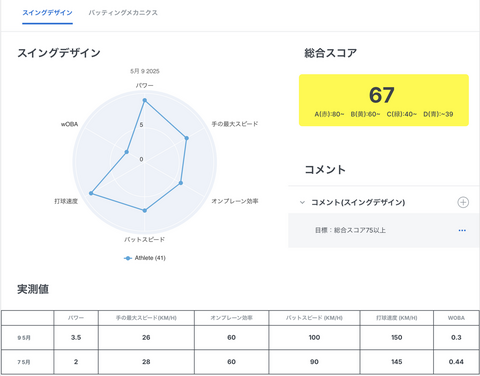The image size is (480, 376).
Task: Add a new swing design comment with plus icon
Action: [x=463, y=202]
